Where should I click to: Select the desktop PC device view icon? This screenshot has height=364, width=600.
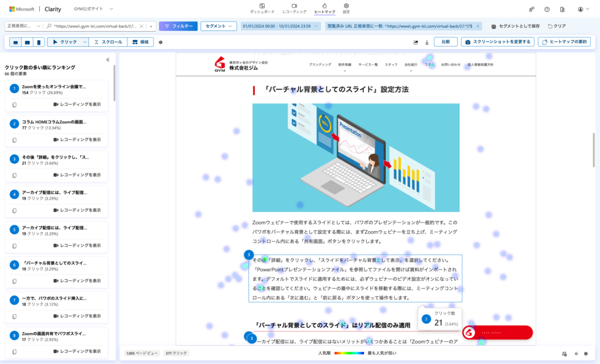pos(15,42)
